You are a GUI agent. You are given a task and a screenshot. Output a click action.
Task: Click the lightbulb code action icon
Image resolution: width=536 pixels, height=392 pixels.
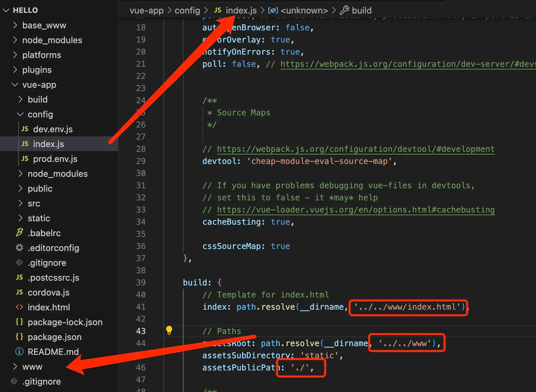(169, 330)
